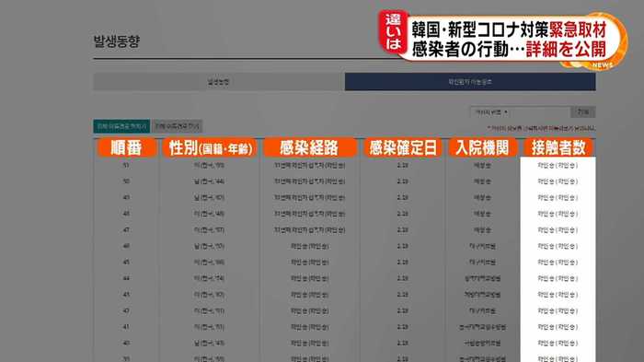Image resolution: width=644 pixels, height=362 pixels.
Task: Select the table row numbered 40
Action: coord(344,343)
